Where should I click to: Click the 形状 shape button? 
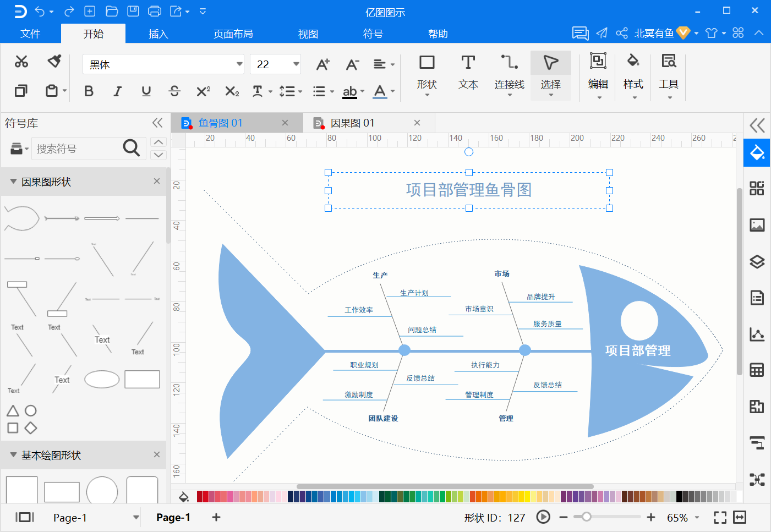tap(426, 75)
